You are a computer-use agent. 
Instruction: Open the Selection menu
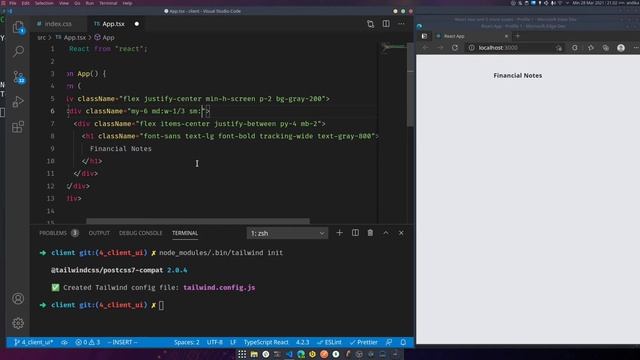(x=44, y=3)
